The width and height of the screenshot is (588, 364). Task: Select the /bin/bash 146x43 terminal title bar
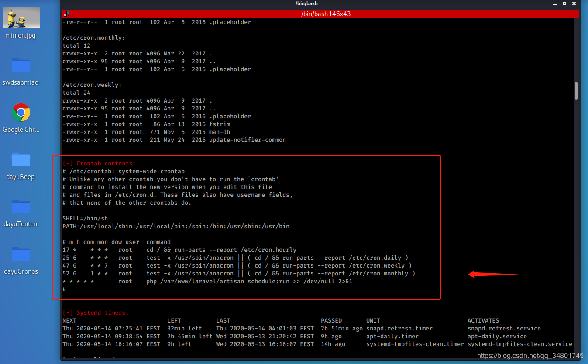(321, 14)
